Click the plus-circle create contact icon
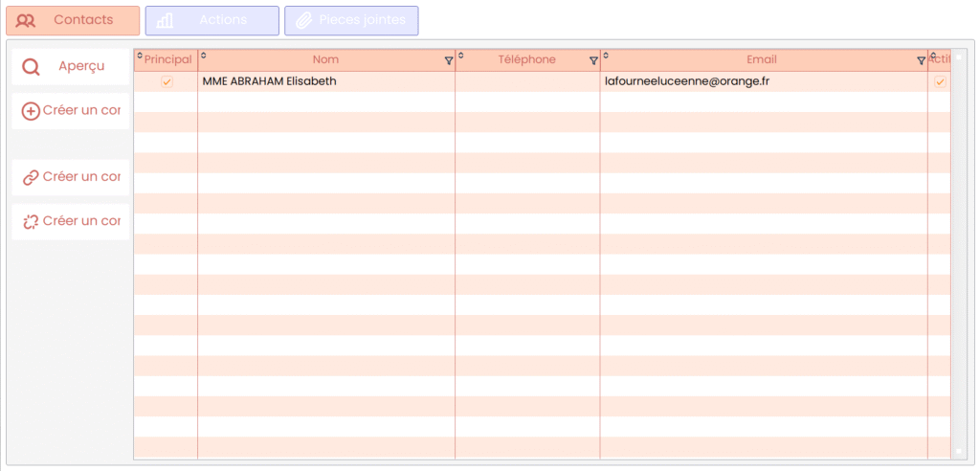 [x=31, y=111]
